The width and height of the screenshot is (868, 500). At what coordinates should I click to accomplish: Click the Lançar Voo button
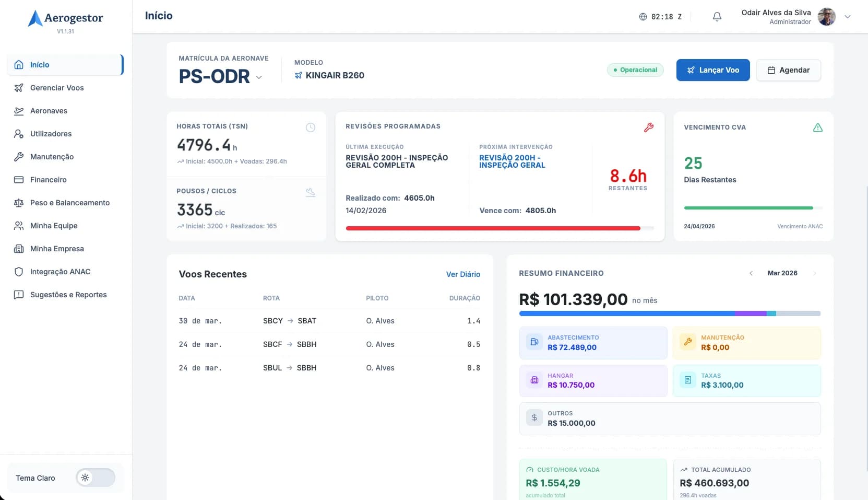coord(713,69)
